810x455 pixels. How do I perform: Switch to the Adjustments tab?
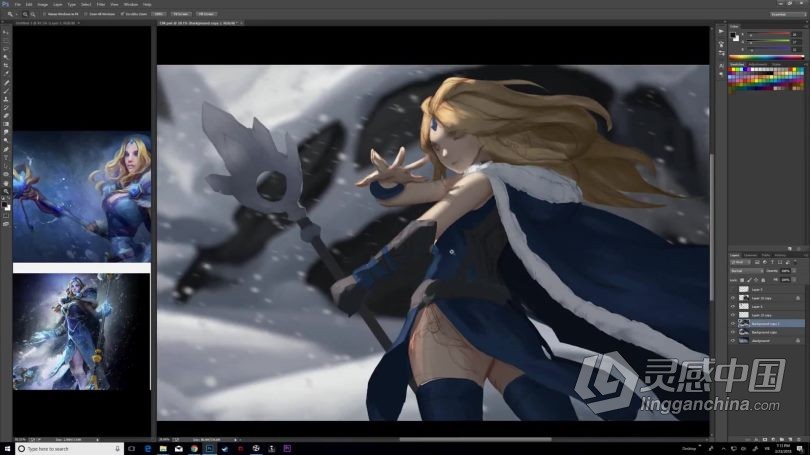[x=758, y=64]
